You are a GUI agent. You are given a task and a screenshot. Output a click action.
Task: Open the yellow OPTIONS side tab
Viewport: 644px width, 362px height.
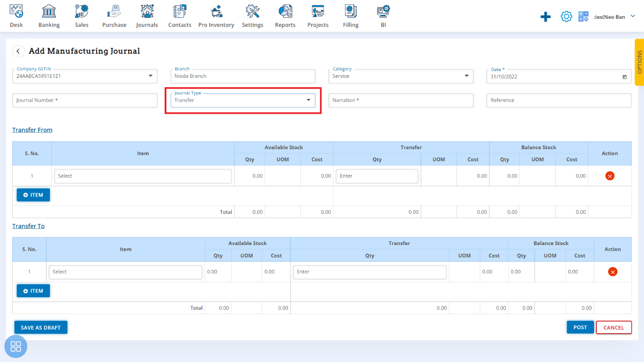(640, 62)
